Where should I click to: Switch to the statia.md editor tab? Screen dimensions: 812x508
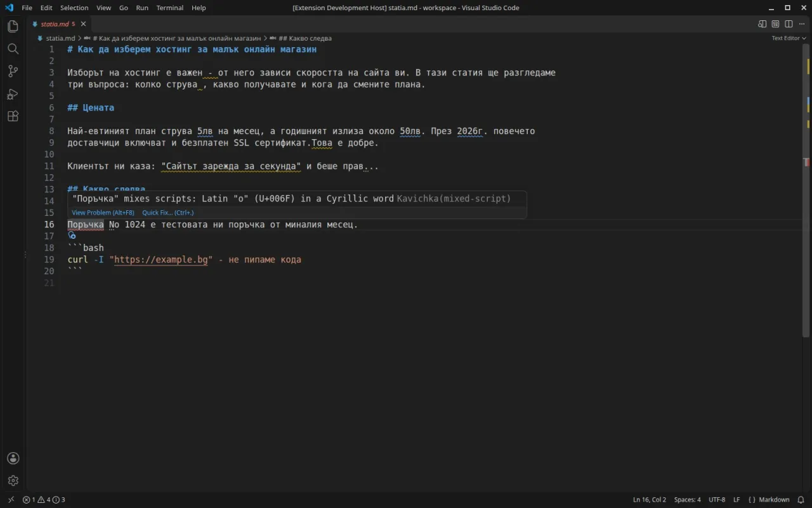(58, 24)
